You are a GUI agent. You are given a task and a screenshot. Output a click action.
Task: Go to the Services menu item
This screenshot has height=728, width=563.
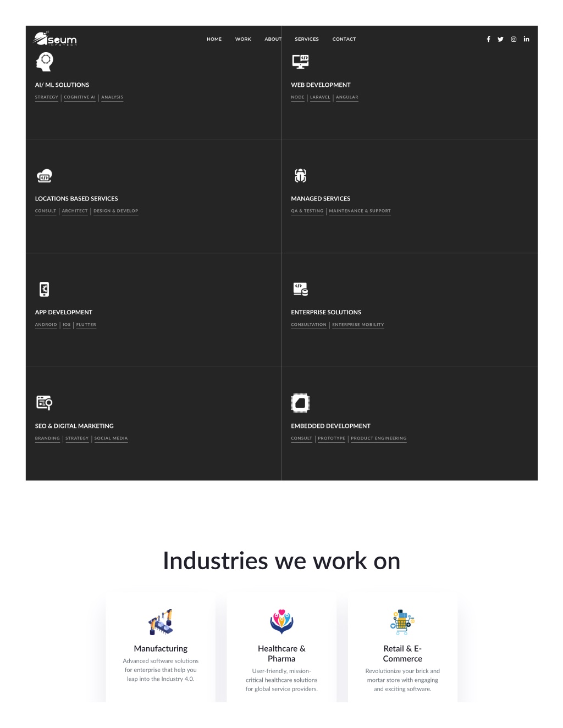click(307, 39)
